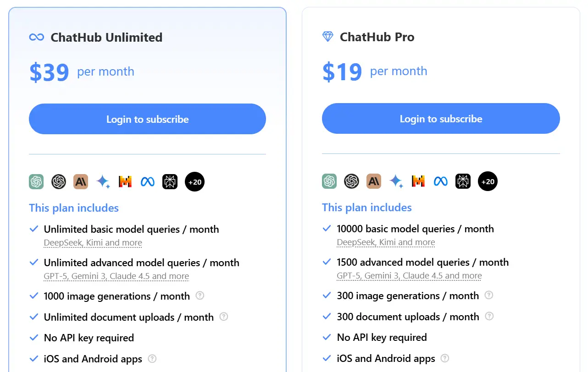Click help icon beside 1000 image generations
Image resolution: width=588 pixels, height=372 pixels.
pos(200,295)
